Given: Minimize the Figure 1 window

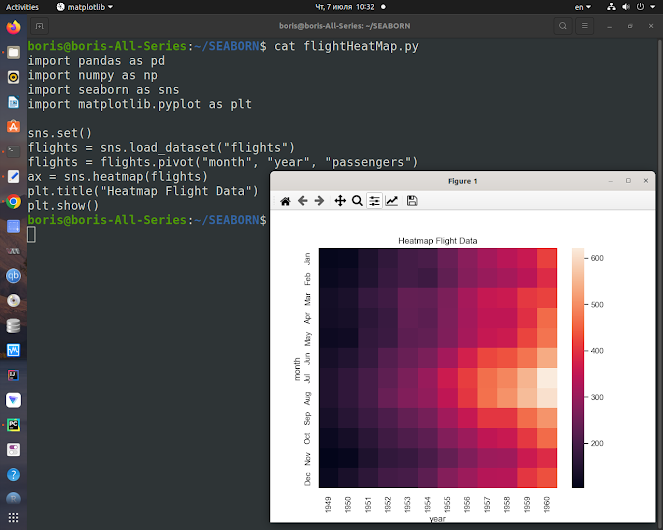Looking at the screenshot, I should coord(611,181).
